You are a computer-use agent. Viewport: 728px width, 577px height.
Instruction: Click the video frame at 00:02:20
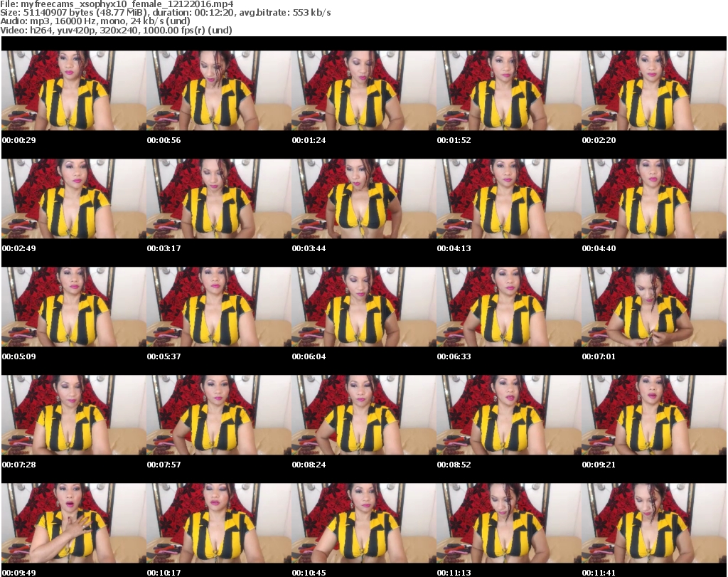tap(654, 90)
